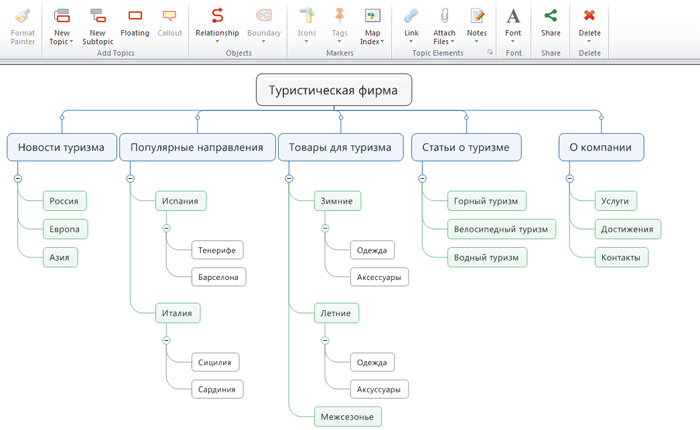700x430 pixels.
Task: Select the Водный туризм subtopic
Action: point(487,258)
